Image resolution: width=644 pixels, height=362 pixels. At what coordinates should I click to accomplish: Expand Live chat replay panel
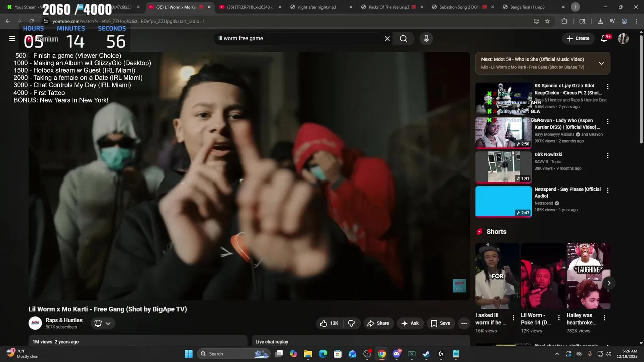coord(361,342)
